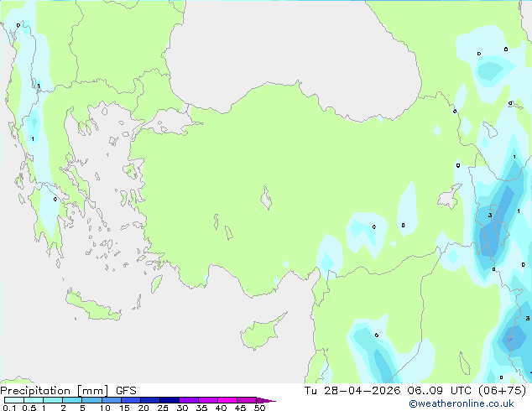Pick the dark navy legend swatch for 25–30 mm
Image resolution: width=532 pixels, height=411 pixels.
pyautogui.click(x=169, y=400)
